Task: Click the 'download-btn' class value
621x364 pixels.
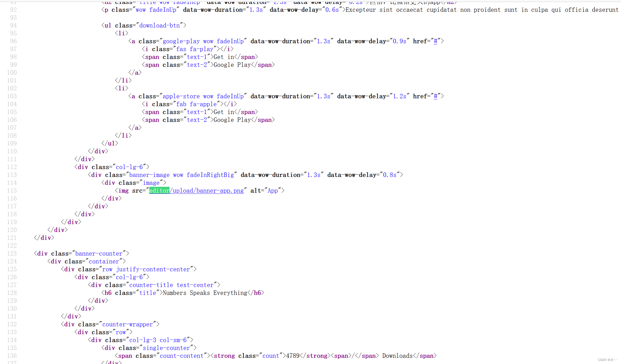Action: tap(159, 26)
